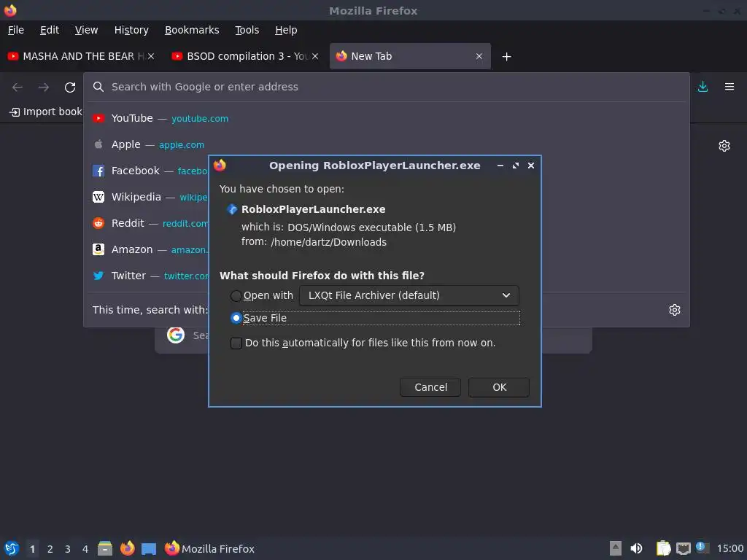Click the network status tray icon
The image size is (747, 560).
683,548
